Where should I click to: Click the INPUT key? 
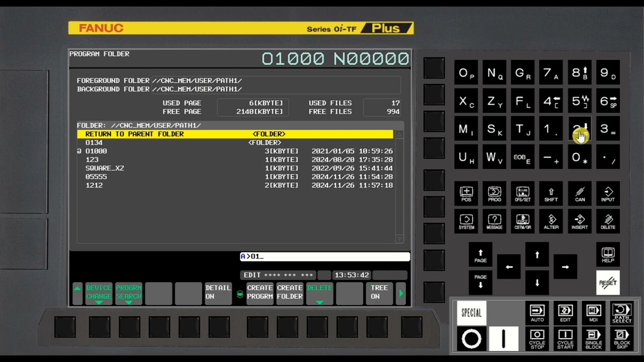608,194
